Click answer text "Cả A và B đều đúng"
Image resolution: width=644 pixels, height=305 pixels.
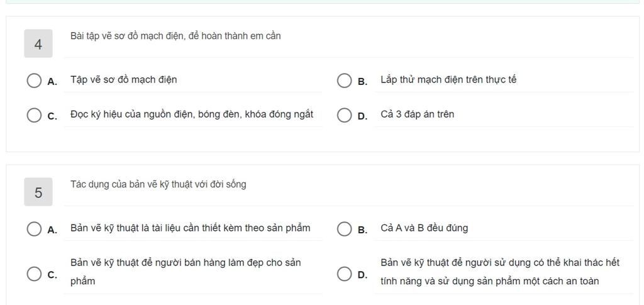pyautogui.click(x=424, y=228)
